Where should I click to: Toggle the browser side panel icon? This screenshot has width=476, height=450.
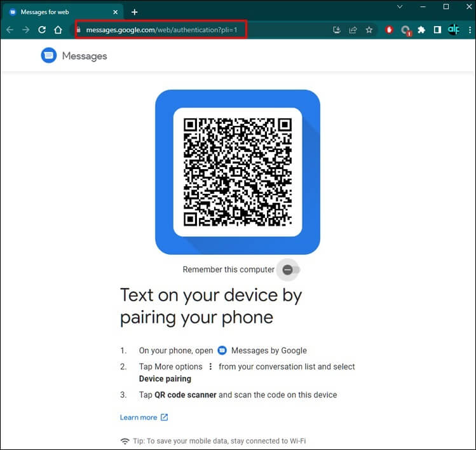[x=437, y=30]
